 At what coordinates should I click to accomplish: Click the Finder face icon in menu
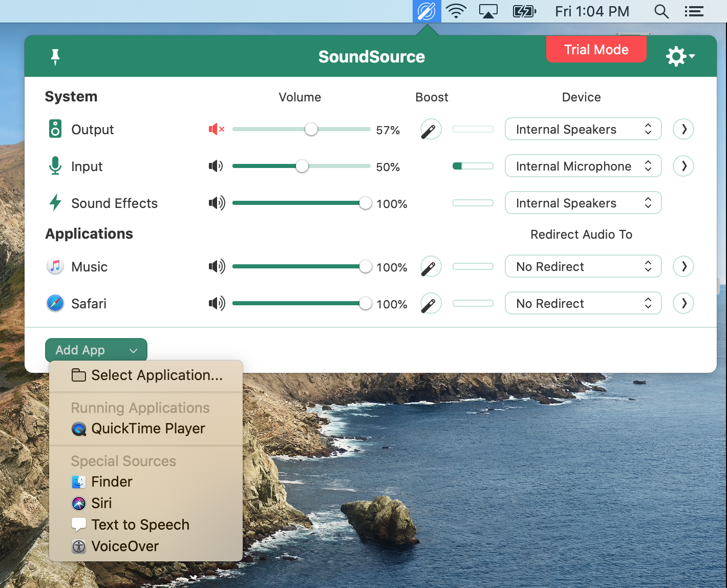point(79,482)
